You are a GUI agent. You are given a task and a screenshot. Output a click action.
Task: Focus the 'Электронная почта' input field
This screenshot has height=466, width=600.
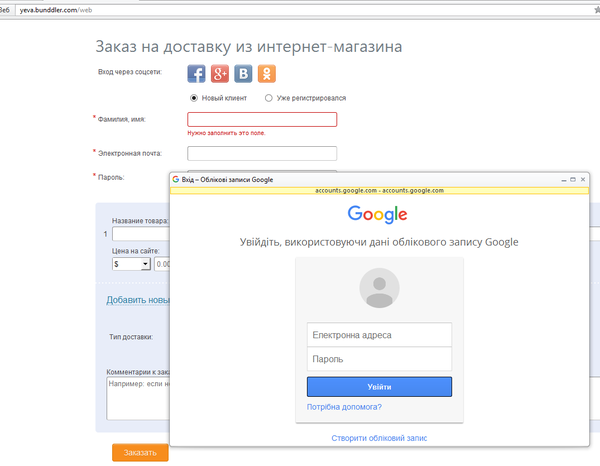262,153
